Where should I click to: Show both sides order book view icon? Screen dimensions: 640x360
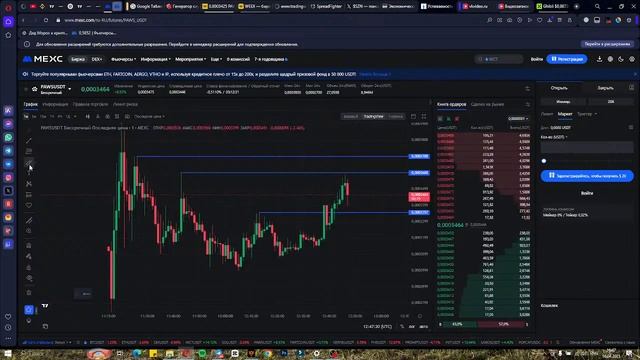tap(440, 119)
